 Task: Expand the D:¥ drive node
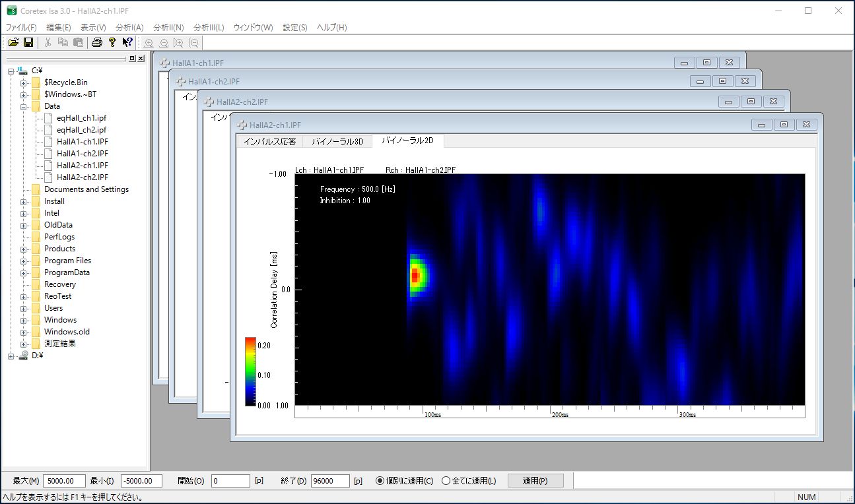(11, 356)
